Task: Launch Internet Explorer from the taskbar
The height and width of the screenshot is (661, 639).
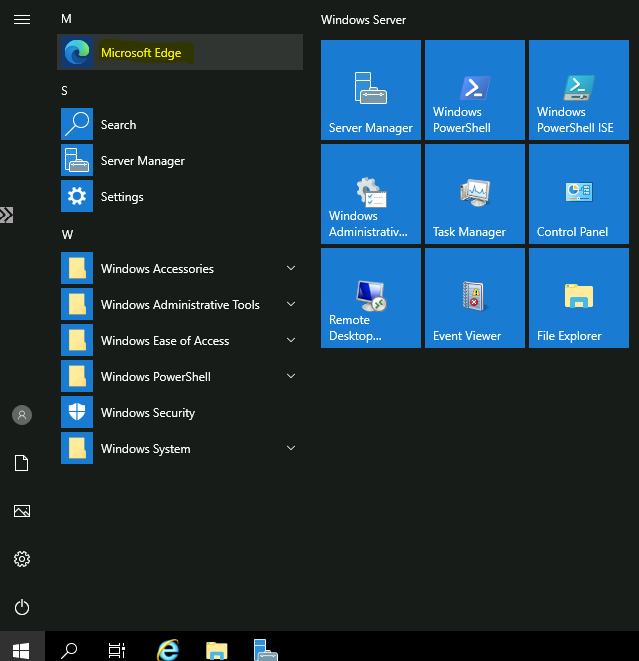Action: point(168,650)
